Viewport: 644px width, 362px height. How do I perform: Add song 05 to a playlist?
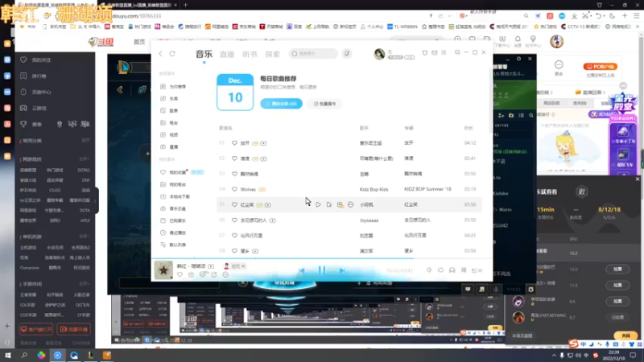pos(340,204)
